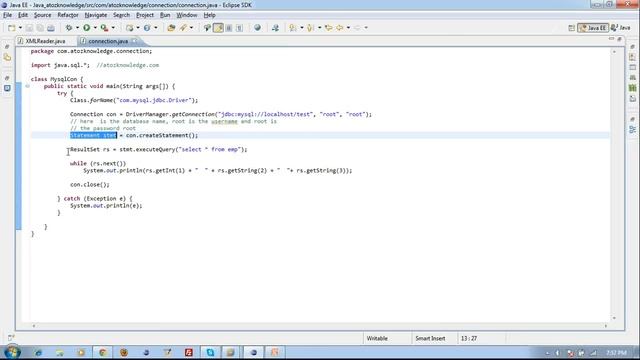Open the Help menu
The height and width of the screenshot is (360, 640).
[209, 15]
